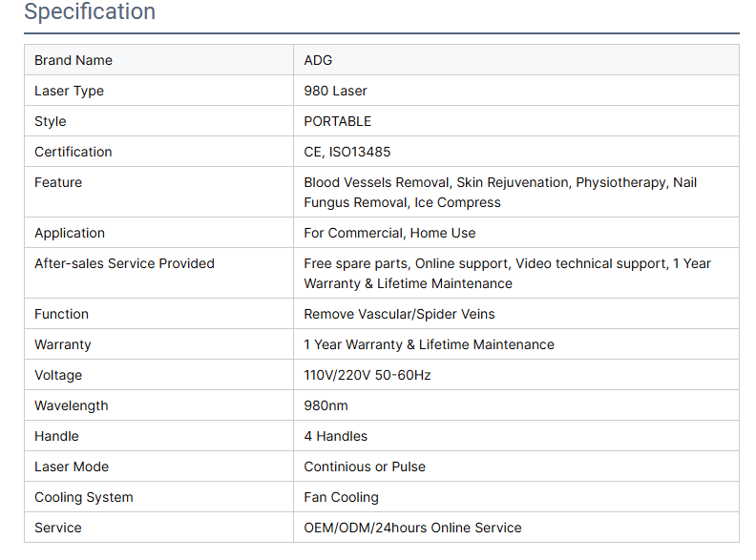Select the Application row label
The width and height of the screenshot is (756, 560).
coord(70,233)
